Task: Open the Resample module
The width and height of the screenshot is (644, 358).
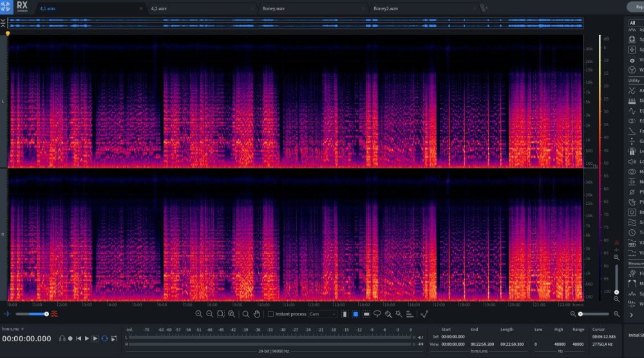Action: pos(636,212)
